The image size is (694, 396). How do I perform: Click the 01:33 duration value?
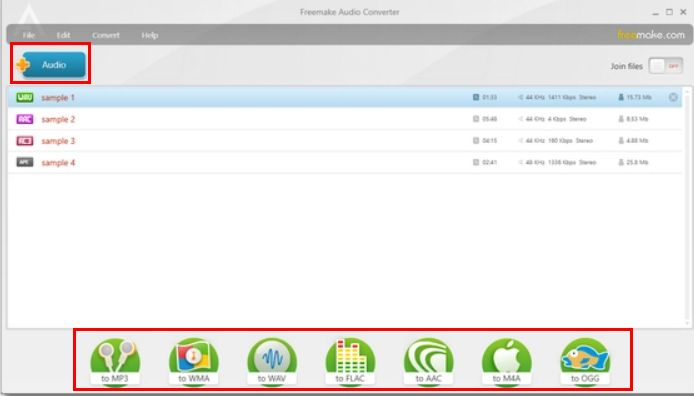point(490,97)
